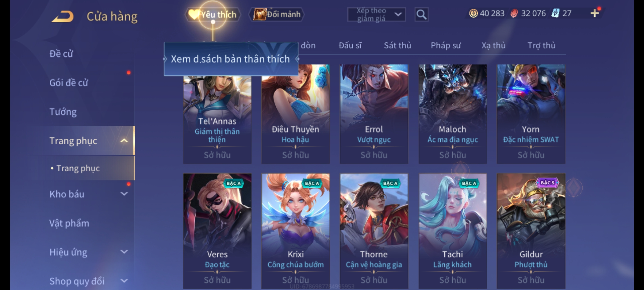Open the Xếp theo giảm giá dropdown
Image resolution: width=644 pixels, height=290 pixels.
point(376,15)
